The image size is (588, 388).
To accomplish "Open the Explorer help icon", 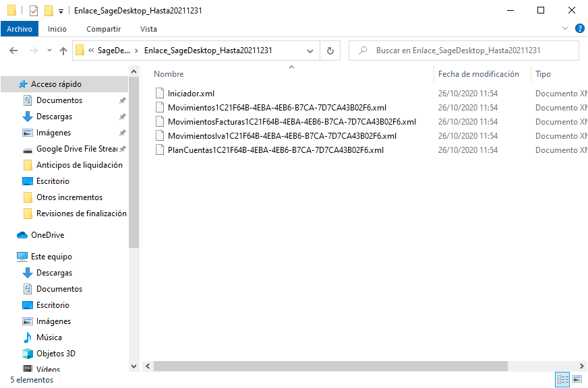I will (x=580, y=28).
